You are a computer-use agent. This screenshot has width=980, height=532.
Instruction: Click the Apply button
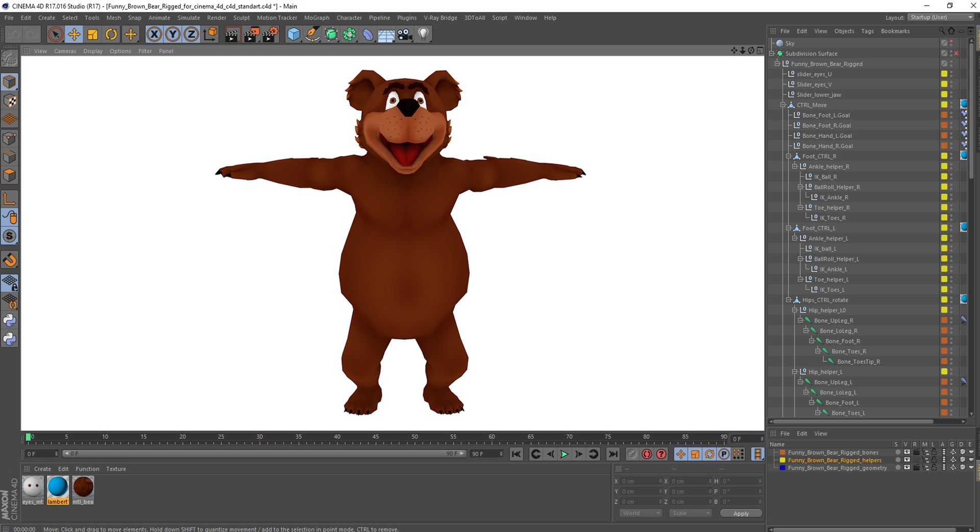coord(741,513)
